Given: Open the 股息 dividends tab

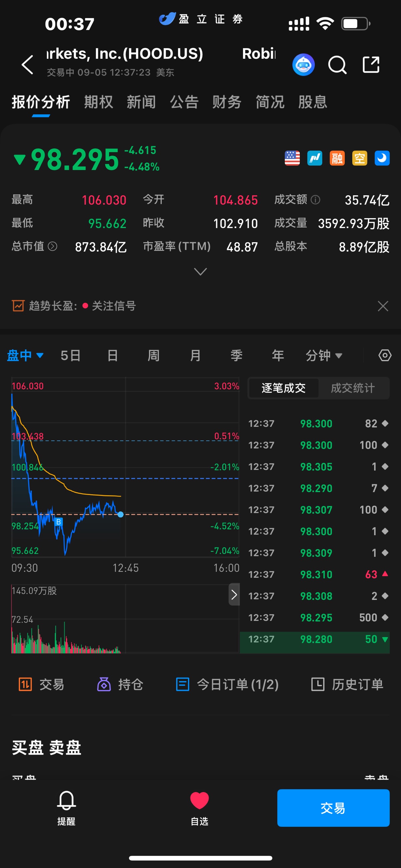Looking at the screenshot, I should point(313,102).
